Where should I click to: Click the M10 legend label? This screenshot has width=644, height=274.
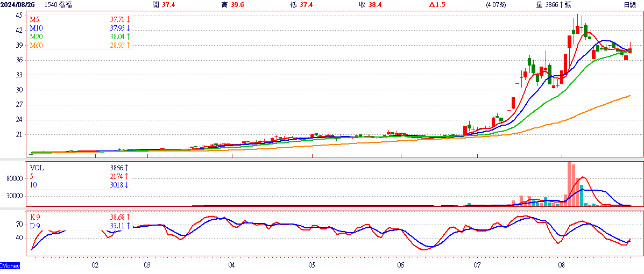36,28
